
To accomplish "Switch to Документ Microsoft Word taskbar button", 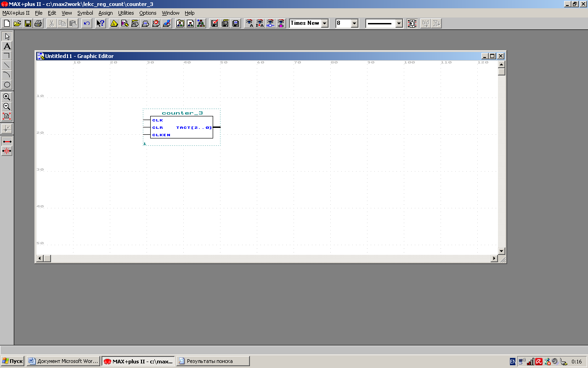I will click(x=63, y=361).
